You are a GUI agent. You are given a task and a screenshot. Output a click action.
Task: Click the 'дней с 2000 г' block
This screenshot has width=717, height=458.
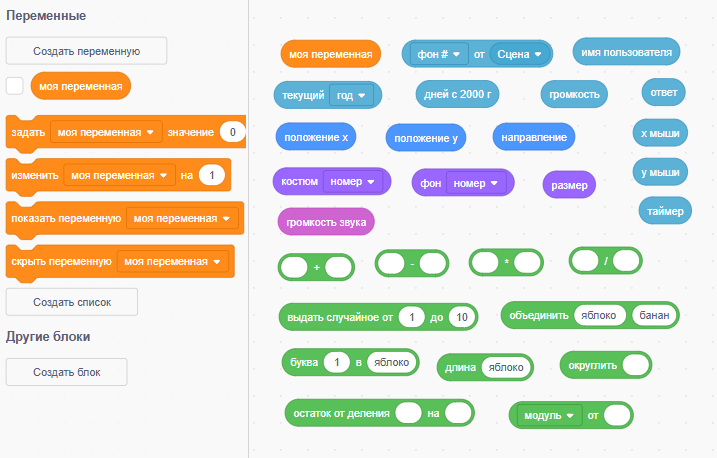457,94
